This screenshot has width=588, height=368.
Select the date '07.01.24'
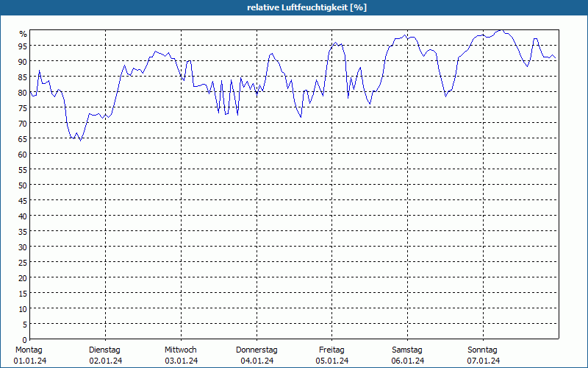[x=484, y=361]
